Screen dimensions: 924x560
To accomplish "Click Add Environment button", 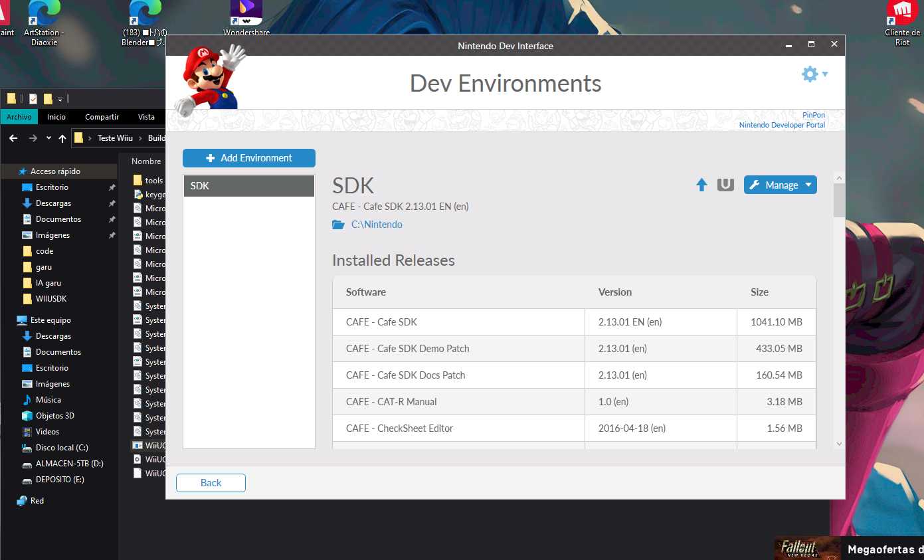I will (x=249, y=158).
